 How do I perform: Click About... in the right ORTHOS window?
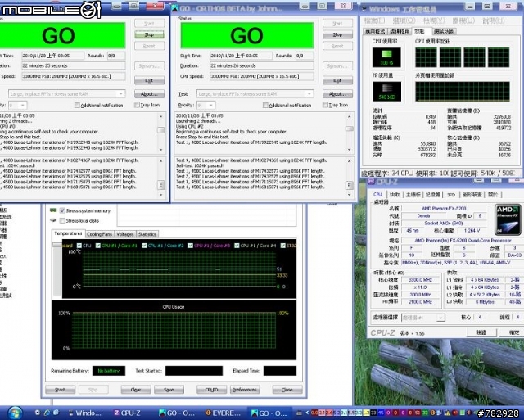click(337, 94)
